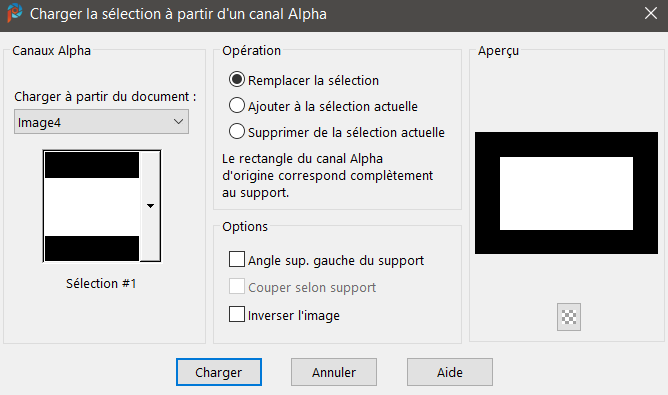Cancel with the Annuler button

(334, 372)
